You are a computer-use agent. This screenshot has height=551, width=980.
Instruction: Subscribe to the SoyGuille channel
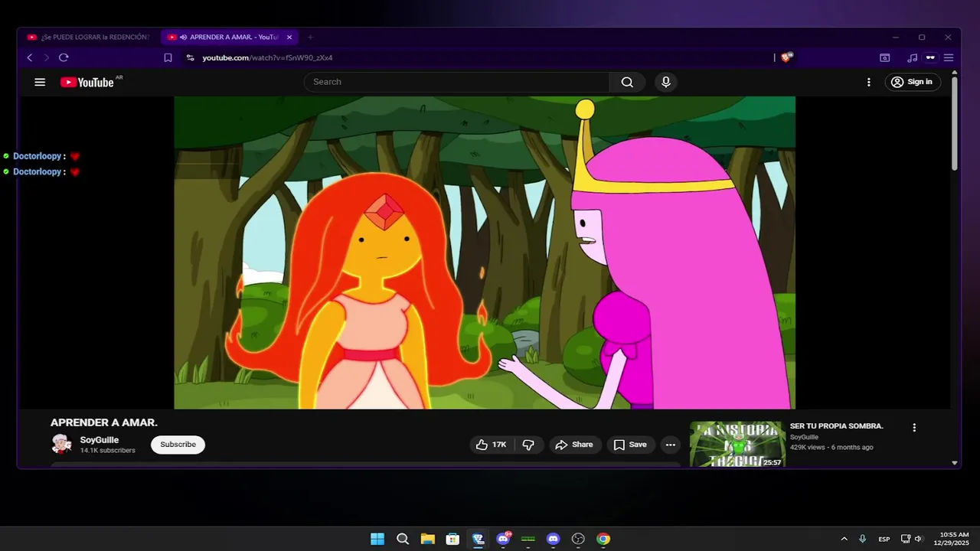pyautogui.click(x=178, y=445)
